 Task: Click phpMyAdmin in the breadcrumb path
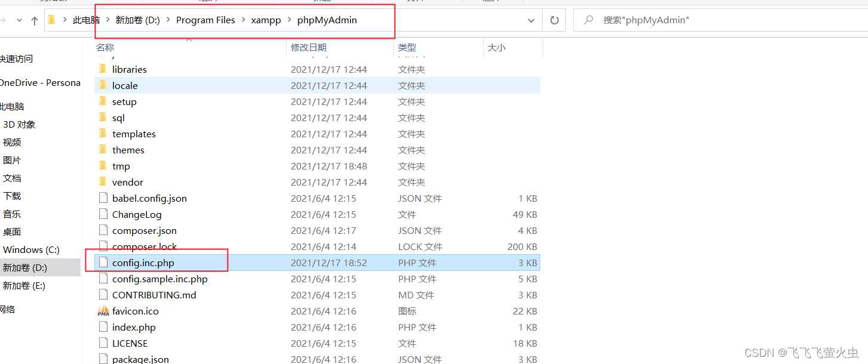click(327, 20)
